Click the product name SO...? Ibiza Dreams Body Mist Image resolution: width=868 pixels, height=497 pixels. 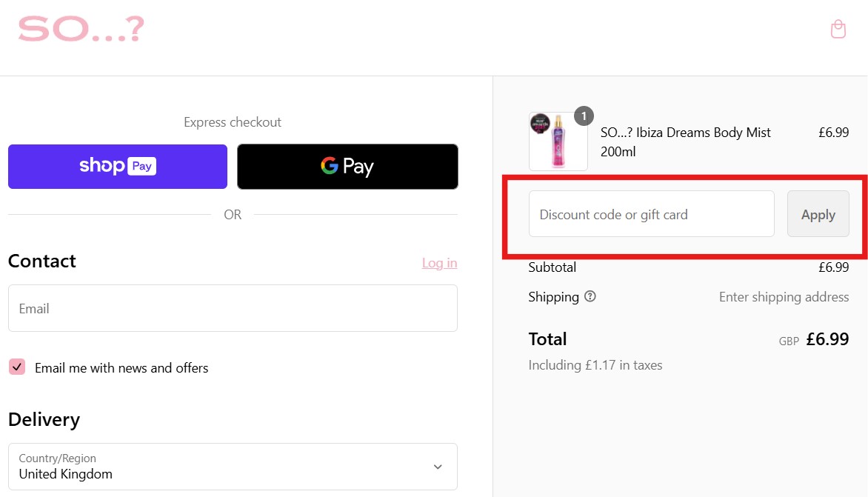pyautogui.click(x=685, y=141)
